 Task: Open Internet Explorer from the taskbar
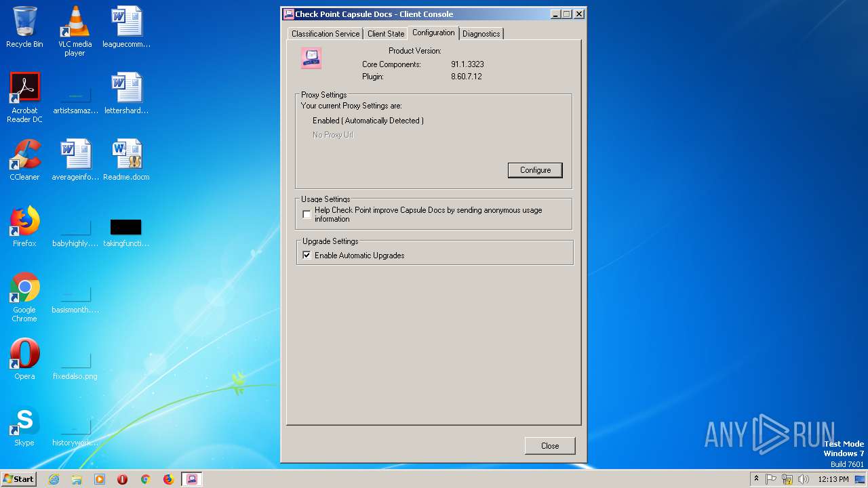(x=54, y=479)
